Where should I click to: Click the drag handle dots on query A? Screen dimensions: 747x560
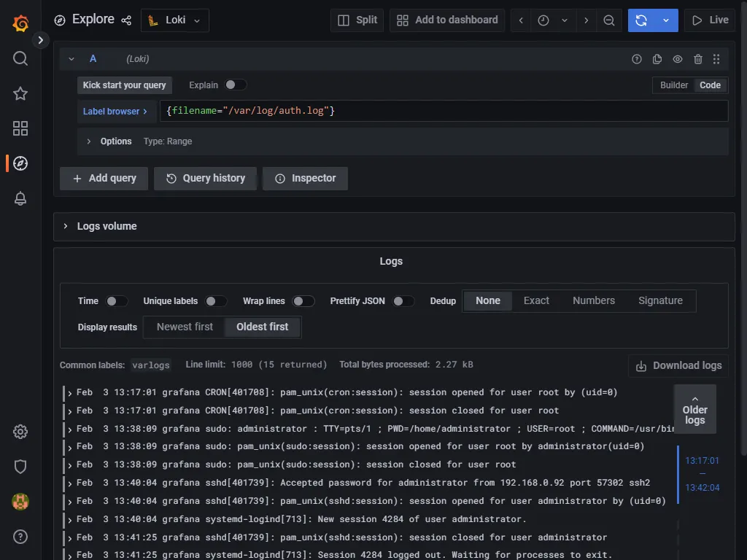point(716,59)
